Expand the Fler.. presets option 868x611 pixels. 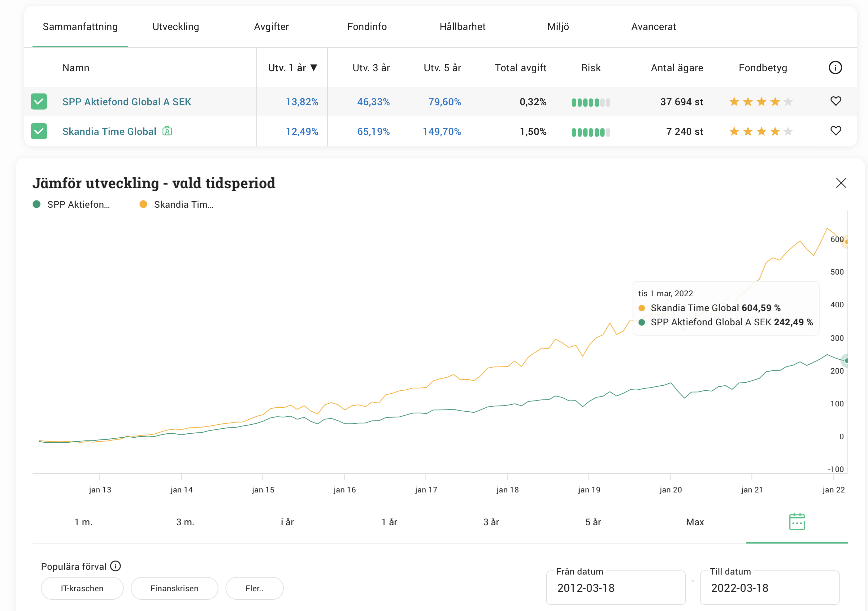pyautogui.click(x=254, y=588)
